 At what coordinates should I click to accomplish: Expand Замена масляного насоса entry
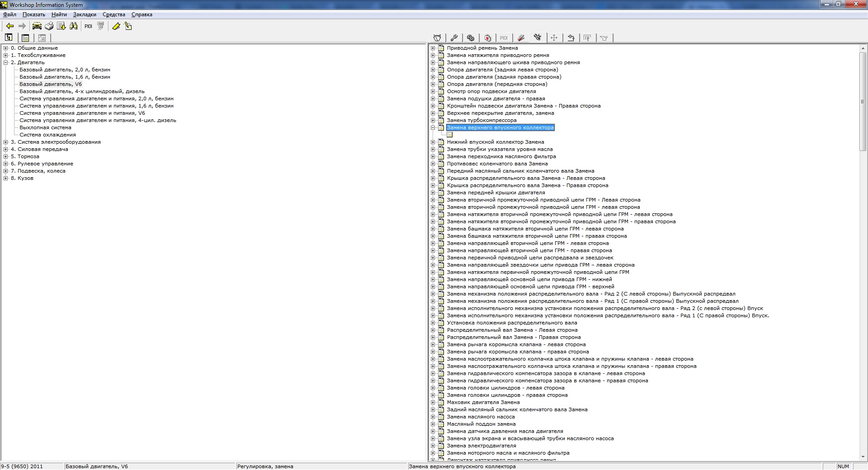click(433, 417)
